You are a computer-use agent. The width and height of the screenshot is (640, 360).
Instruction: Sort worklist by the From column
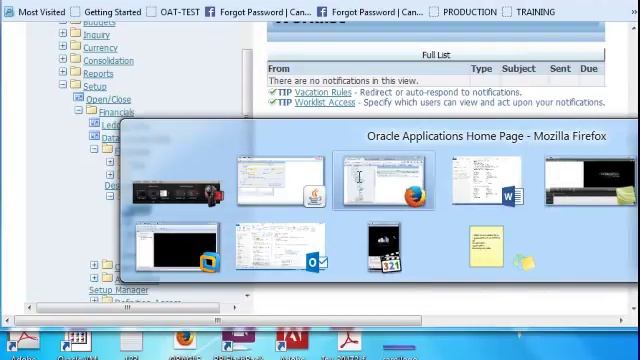279,69
